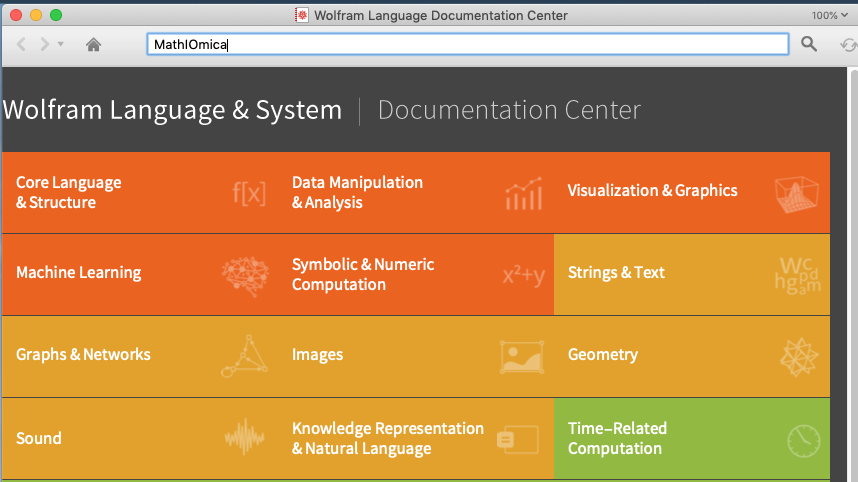The width and height of the screenshot is (858, 482).
Task: Open the Geometry section
Action: pyautogui.click(x=602, y=355)
